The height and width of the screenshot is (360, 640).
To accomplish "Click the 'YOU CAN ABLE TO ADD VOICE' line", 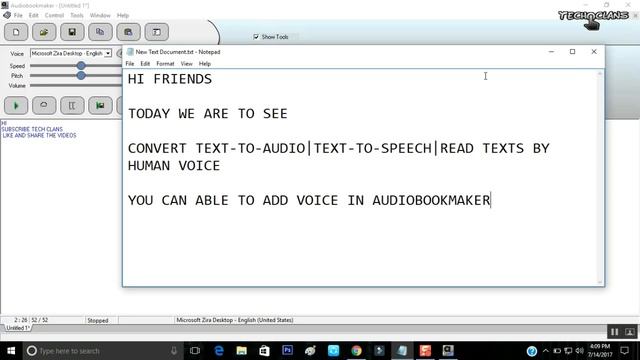I will coord(309,200).
